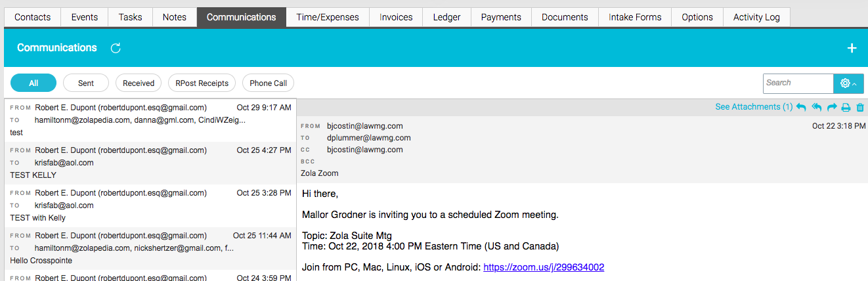Open the Invoices tab
This screenshot has width=868, height=281.
[396, 17]
